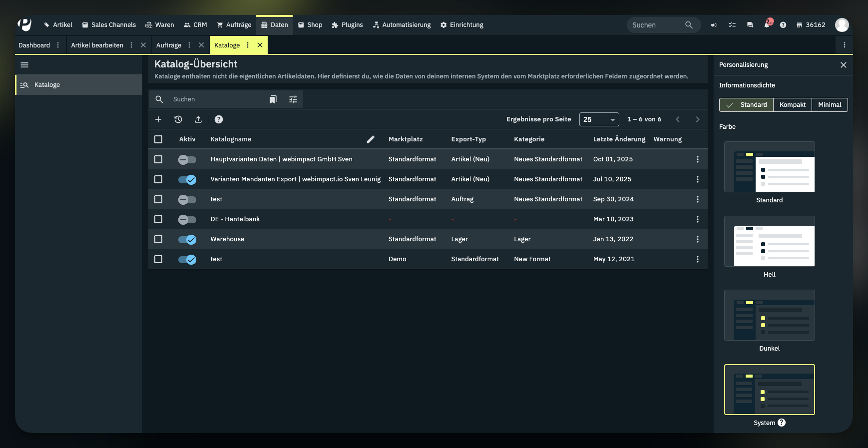Open the history restore icon in toolbar
The width and height of the screenshot is (868, 448).
pyautogui.click(x=178, y=119)
